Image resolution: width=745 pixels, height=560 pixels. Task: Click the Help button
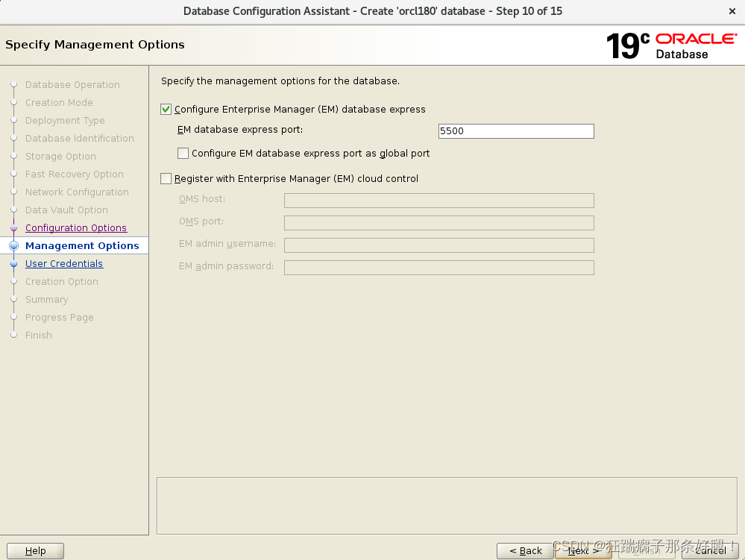coord(36,551)
